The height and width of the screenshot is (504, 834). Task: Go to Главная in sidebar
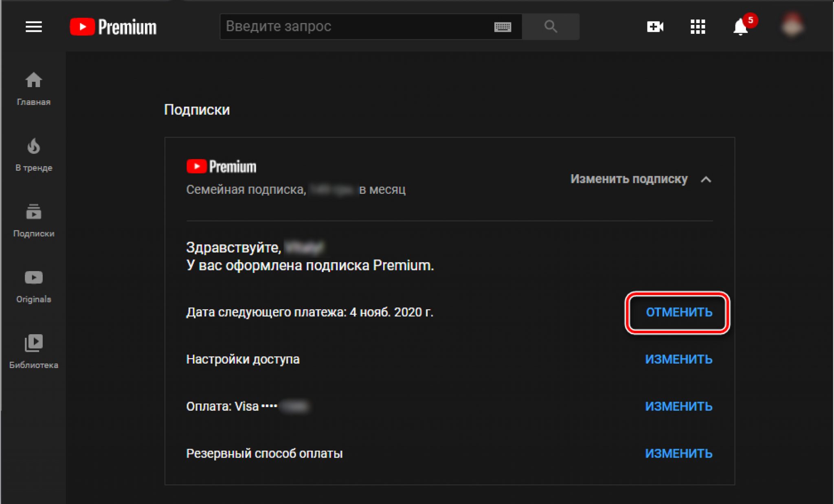[33, 88]
